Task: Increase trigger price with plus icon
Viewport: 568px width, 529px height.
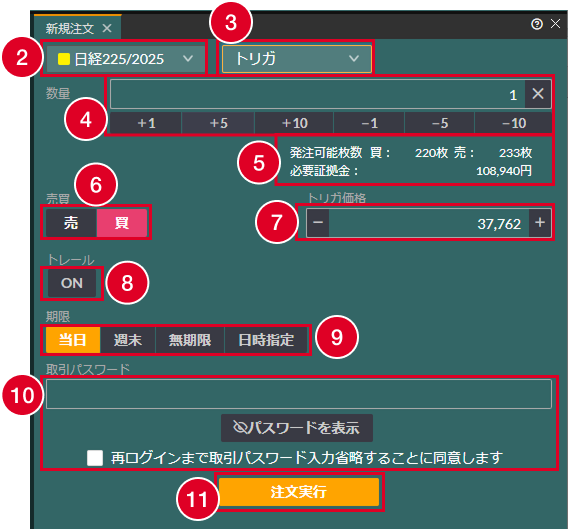Action: click(540, 222)
